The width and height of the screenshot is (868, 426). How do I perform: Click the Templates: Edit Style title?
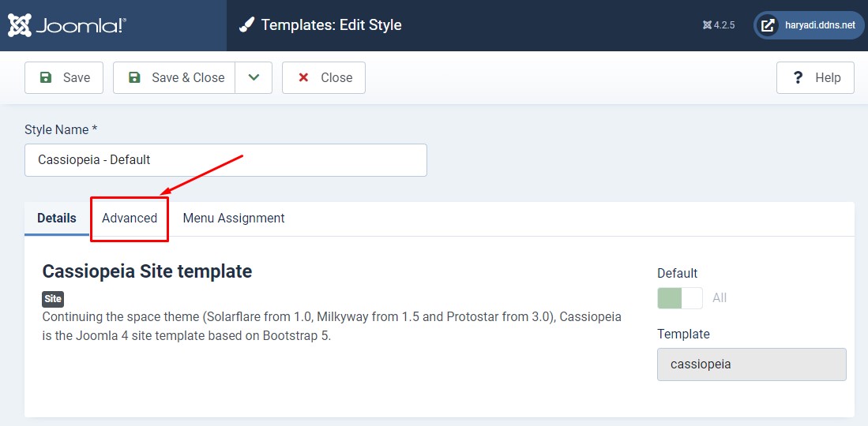coord(331,25)
